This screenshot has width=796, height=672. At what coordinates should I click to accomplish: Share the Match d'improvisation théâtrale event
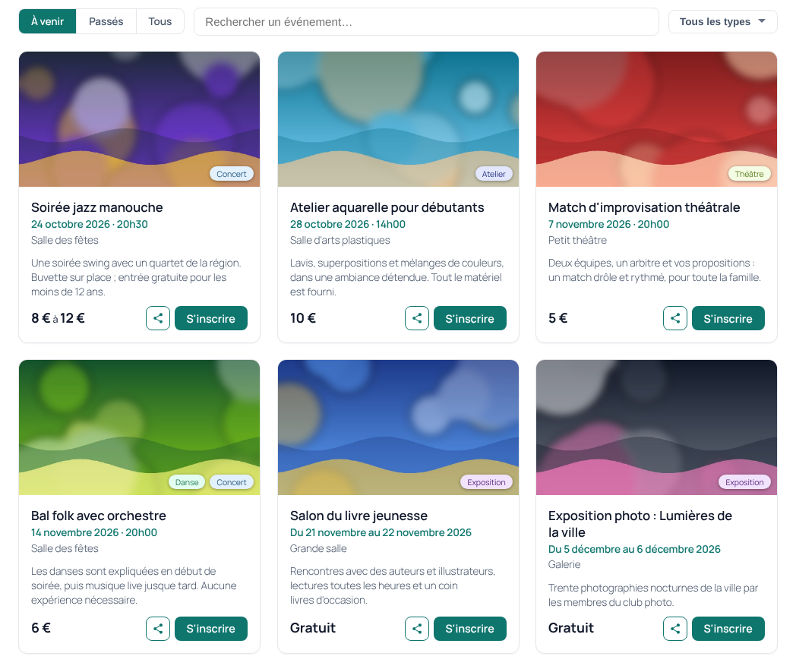point(675,318)
